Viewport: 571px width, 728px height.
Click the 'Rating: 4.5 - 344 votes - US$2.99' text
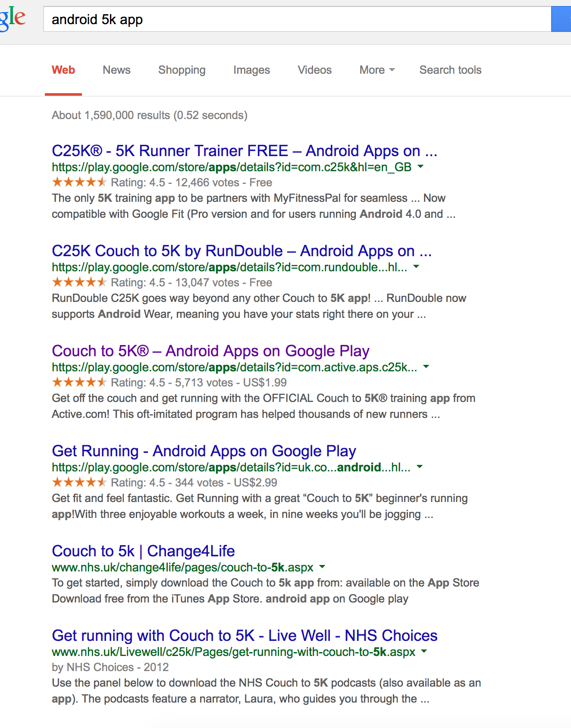[x=194, y=483]
